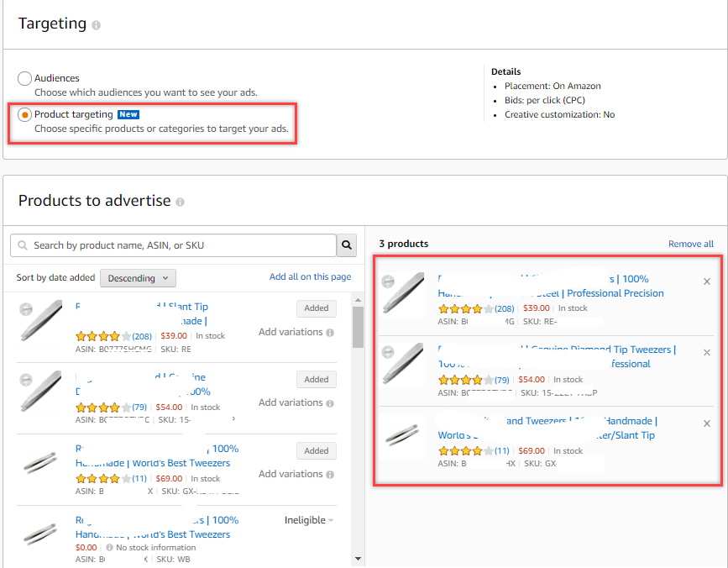Click the New badge beside Product targeting
This screenshot has width=728, height=568.
pyautogui.click(x=128, y=115)
